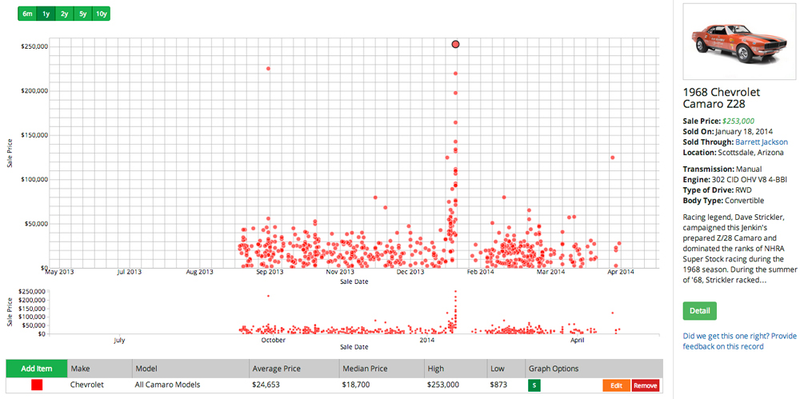Viewport: 800px width, 399px height.
Task: Select the 5y time range button
Action: (83, 14)
